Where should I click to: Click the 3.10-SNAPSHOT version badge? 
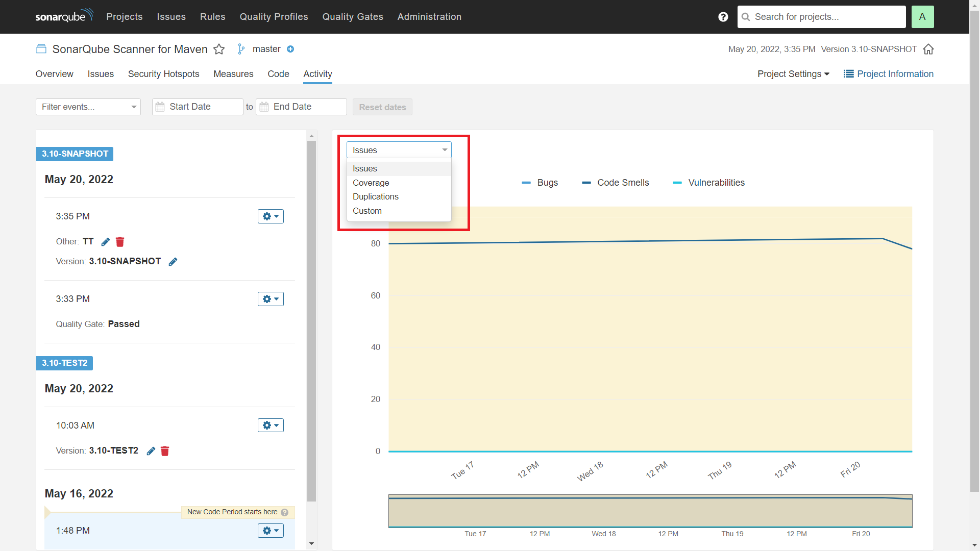click(75, 154)
